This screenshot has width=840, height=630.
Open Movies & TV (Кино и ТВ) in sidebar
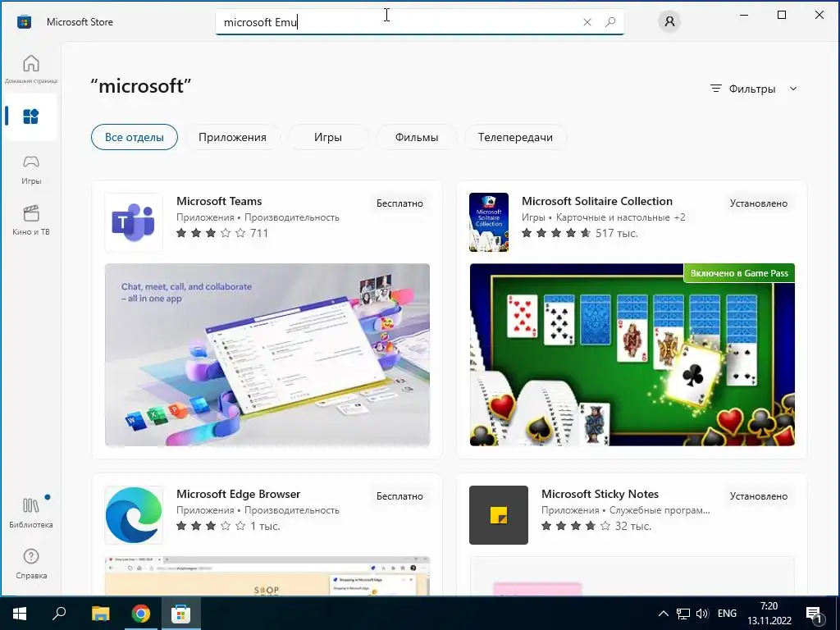(31, 220)
